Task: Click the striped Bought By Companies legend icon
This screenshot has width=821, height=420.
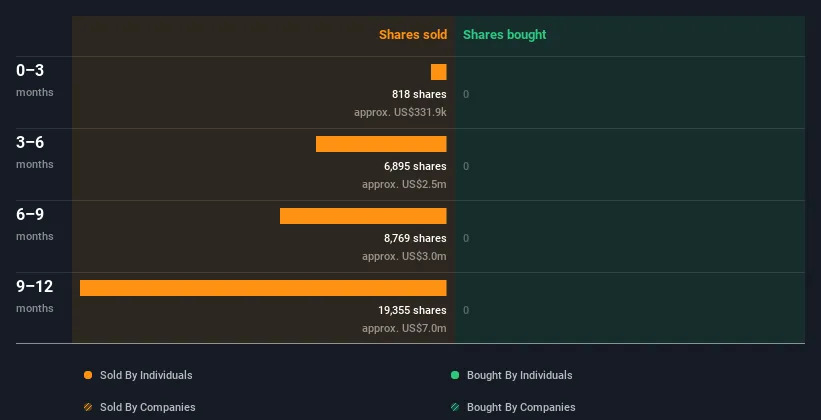Action: pyautogui.click(x=455, y=407)
